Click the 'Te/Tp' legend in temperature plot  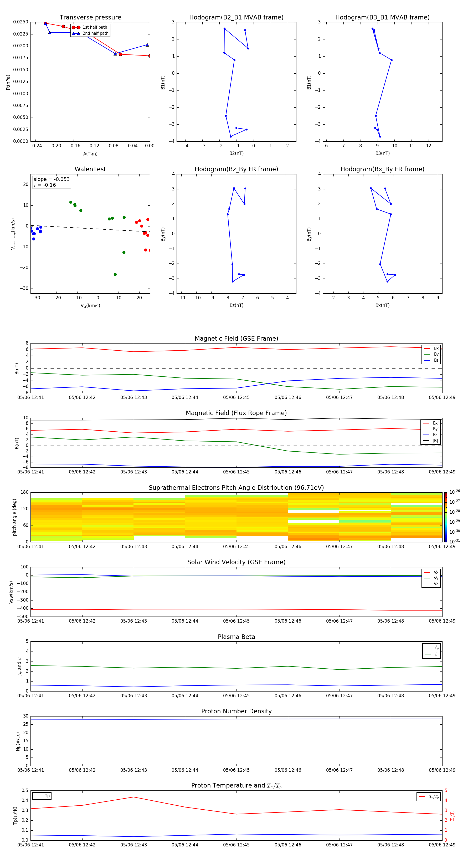tap(429, 796)
